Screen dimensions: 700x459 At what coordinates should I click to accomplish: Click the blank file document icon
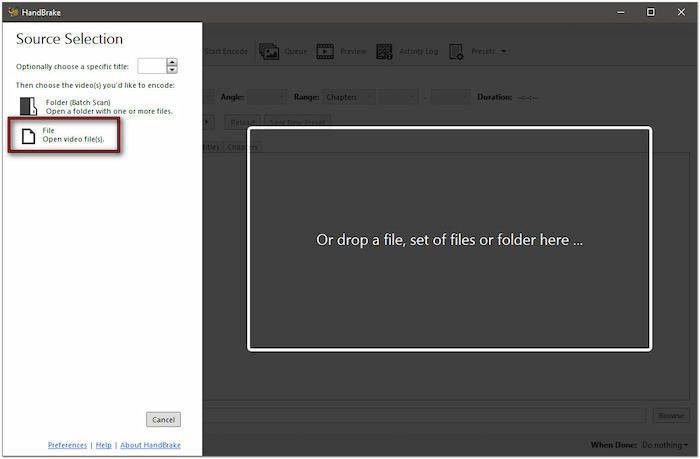tap(29, 136)
